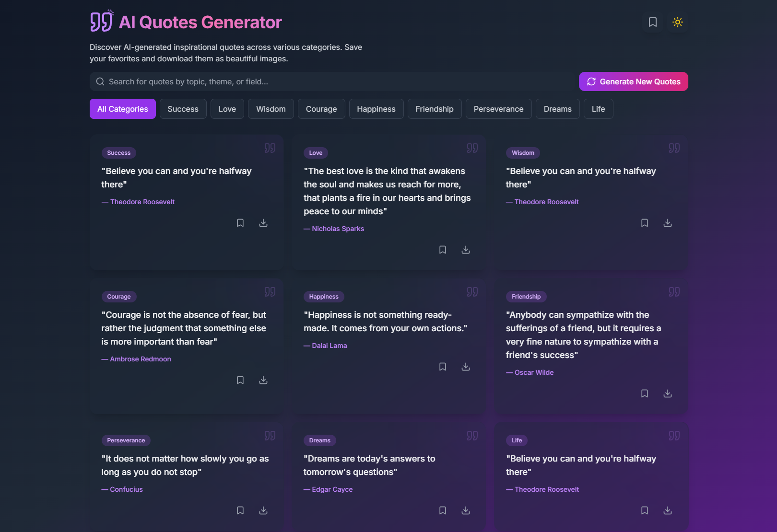Screen dimensions: 777x532
Task: Open the Success category tag on the first card
Action: [x=118, y=153]
